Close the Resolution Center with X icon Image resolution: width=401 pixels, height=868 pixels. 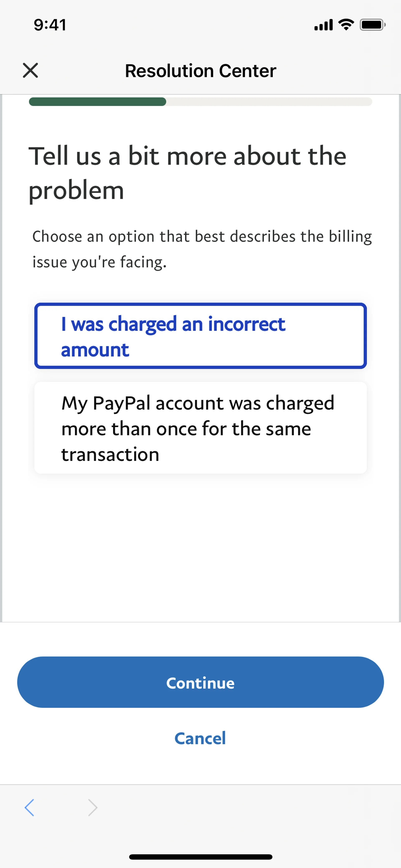pyautogui.click(x=30, y=70)
